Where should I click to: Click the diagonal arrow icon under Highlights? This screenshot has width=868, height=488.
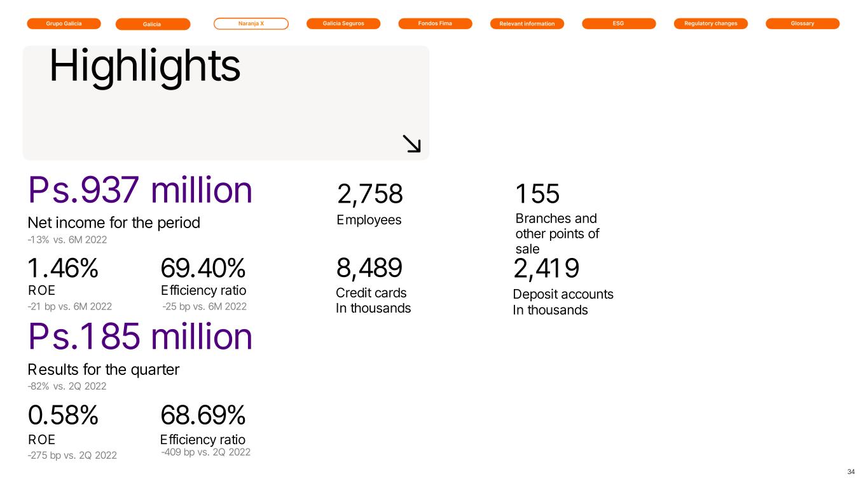412,144
